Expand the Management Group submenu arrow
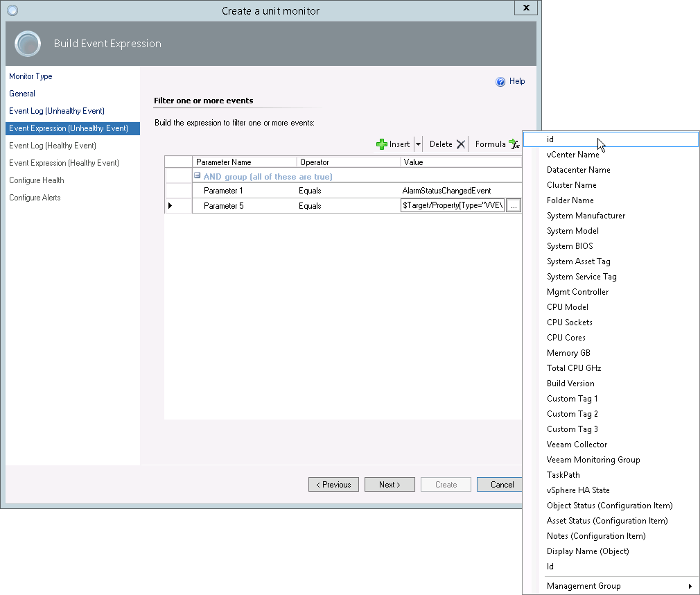The width and height of the screenshot is (700, 595). (x=690, y=586)
